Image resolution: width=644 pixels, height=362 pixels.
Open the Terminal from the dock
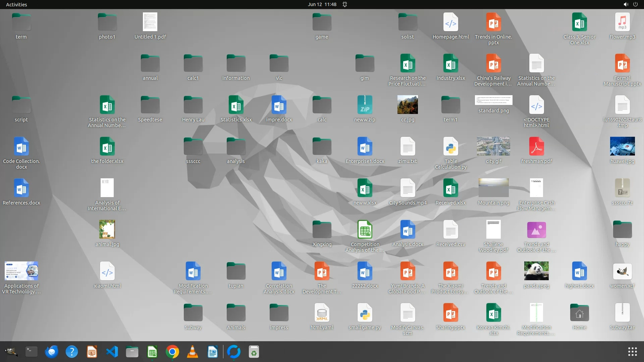31,352
